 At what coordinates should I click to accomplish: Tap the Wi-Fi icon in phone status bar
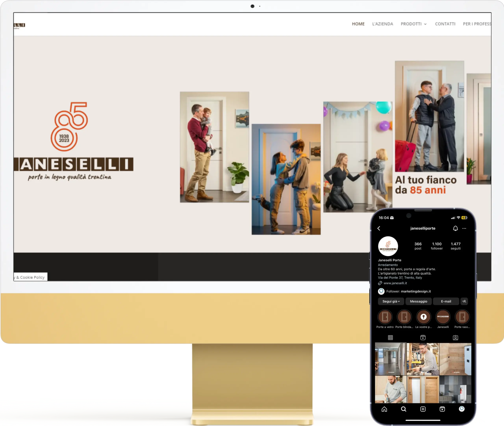458,218
